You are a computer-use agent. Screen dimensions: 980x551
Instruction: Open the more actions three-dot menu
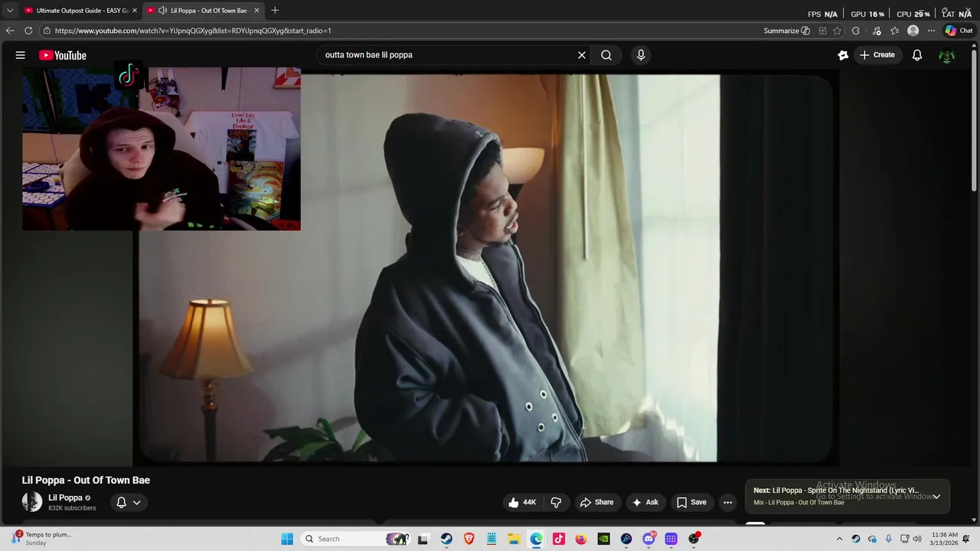[x=727, y=502]
